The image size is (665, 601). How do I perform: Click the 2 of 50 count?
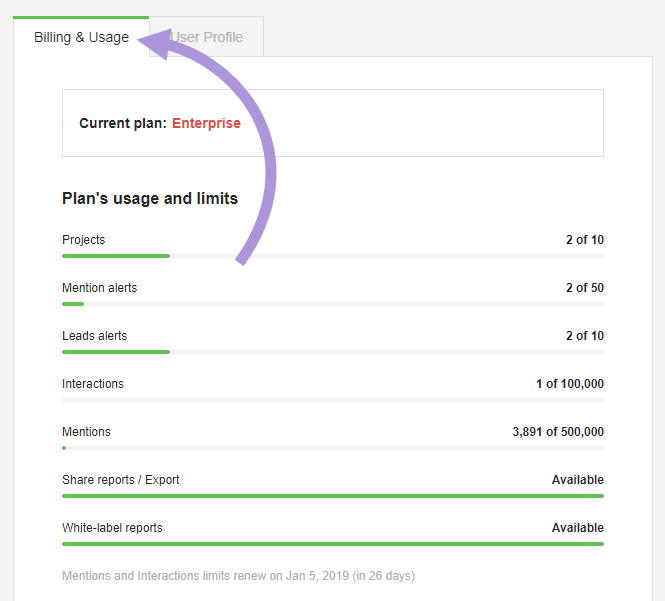(585, 288)
